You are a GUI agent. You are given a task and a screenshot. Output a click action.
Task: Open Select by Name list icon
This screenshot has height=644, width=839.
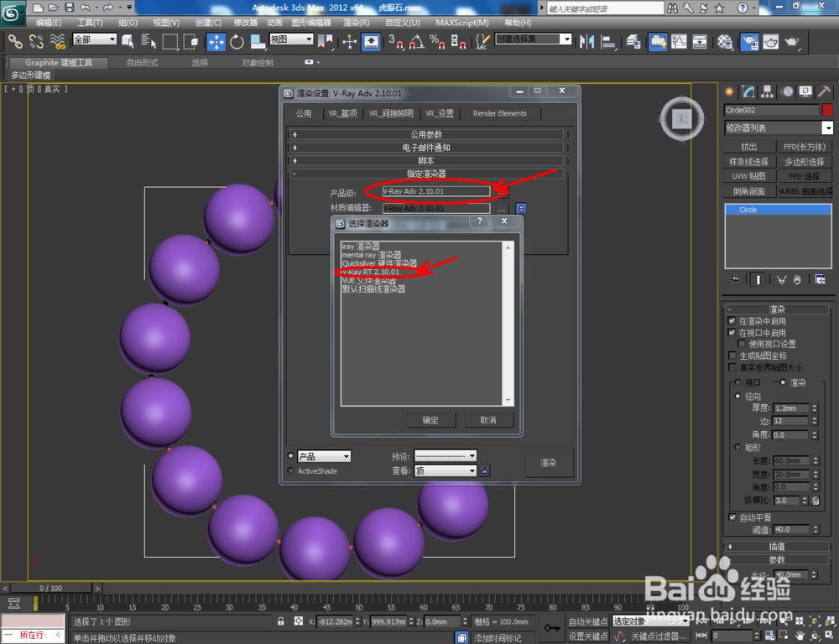point(149,41)
